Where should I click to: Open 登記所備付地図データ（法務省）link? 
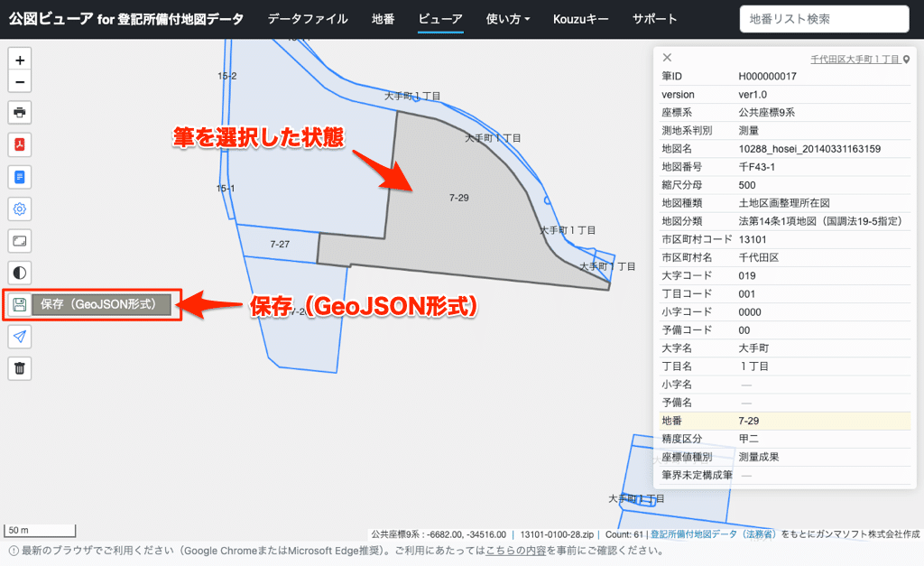[x=714, y=534]
